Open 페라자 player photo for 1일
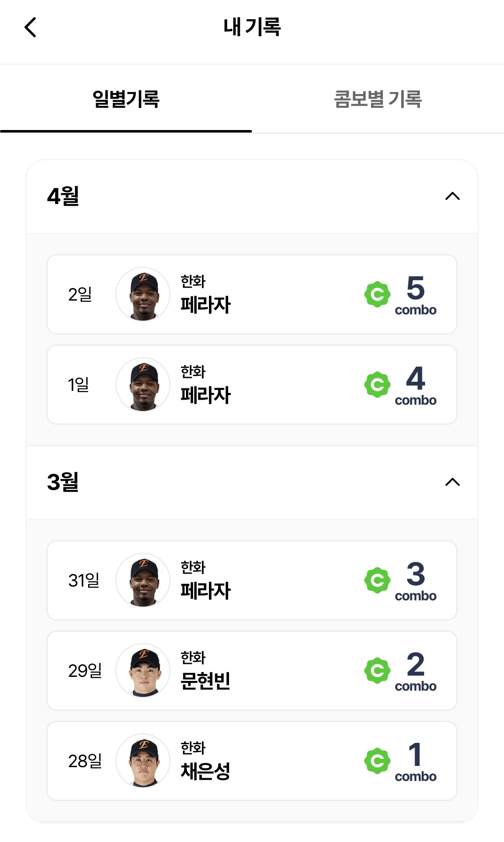The width and height of the screenshot is (504, 842). pos(143,385)
